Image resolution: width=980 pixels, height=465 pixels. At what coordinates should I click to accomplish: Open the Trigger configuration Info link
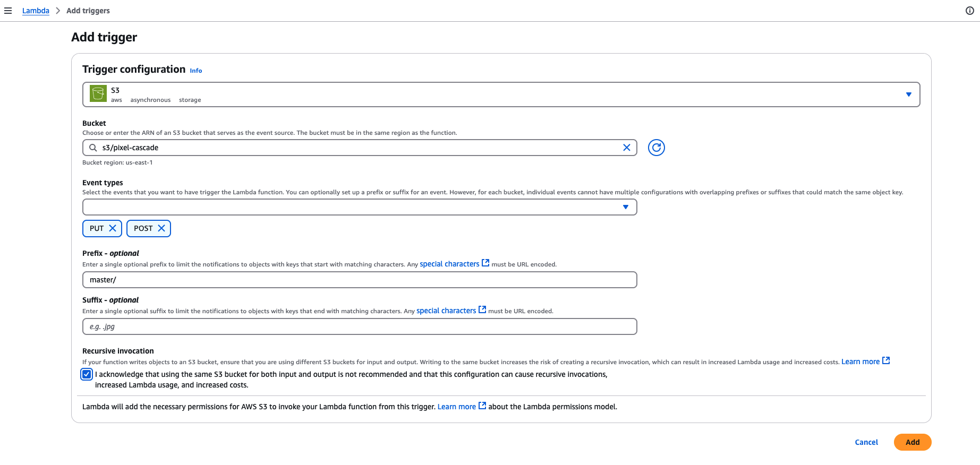point(196,71)
